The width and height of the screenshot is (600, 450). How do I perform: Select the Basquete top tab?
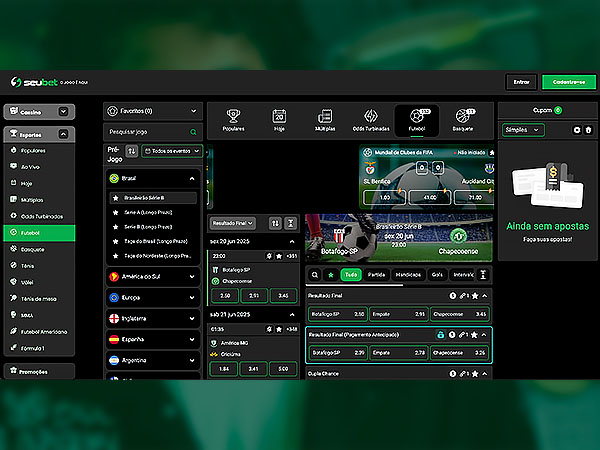[463, 120]
